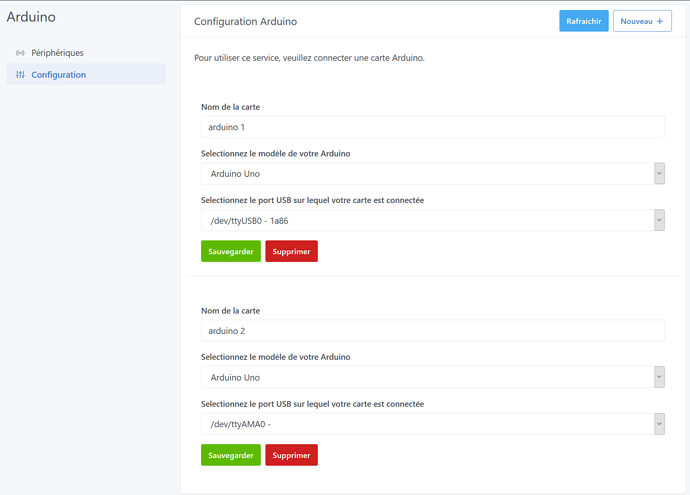
Task: Click the Configuration sliders icon
Action: 20,75
